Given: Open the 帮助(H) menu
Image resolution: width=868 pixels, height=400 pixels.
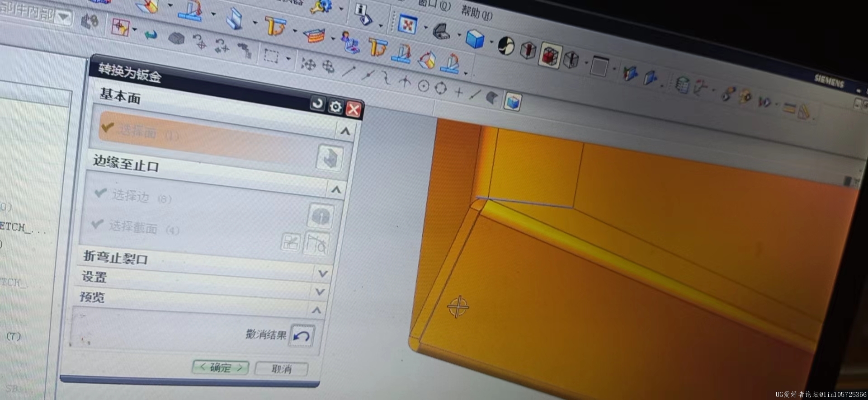Looking at the screenshot, I should click(x=476, y=13).
